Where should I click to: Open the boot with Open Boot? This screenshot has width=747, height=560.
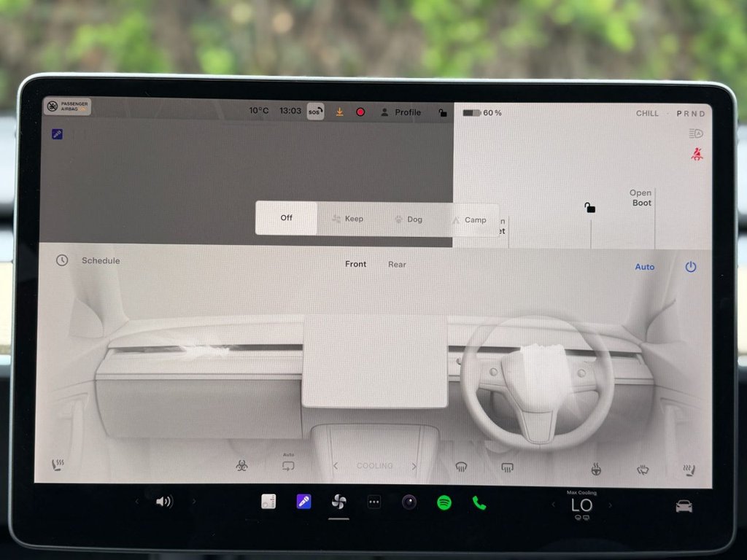click(640, 198)
